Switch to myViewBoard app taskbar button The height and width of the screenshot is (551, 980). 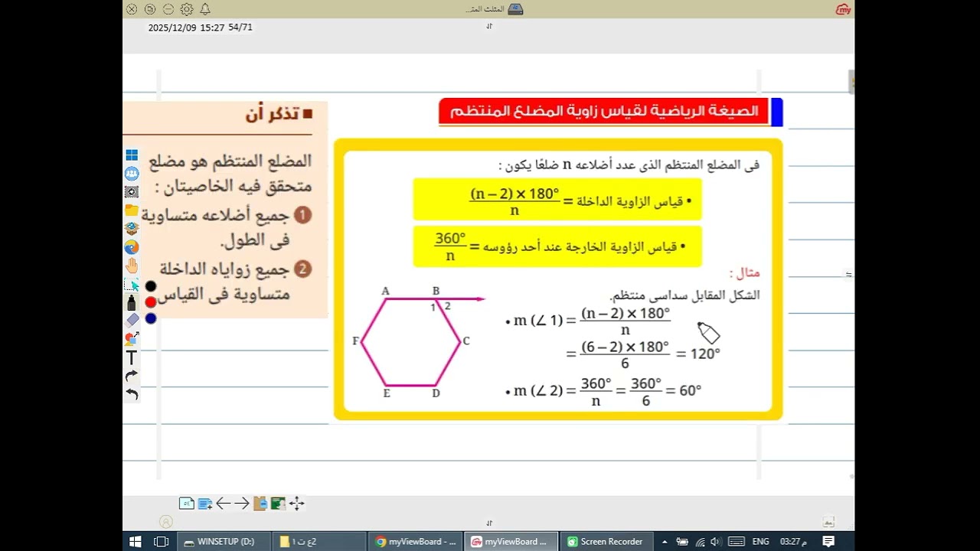pos(511,541)
